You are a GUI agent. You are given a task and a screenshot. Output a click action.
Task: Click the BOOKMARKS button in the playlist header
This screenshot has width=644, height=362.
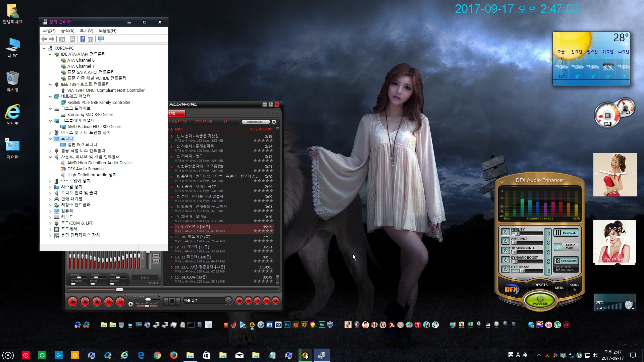tap(256, 122)
